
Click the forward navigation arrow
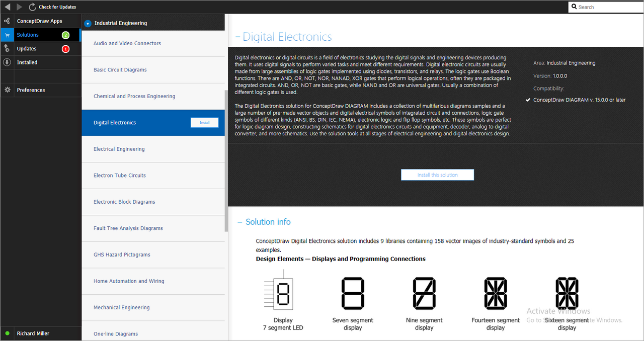coord(19,7)
